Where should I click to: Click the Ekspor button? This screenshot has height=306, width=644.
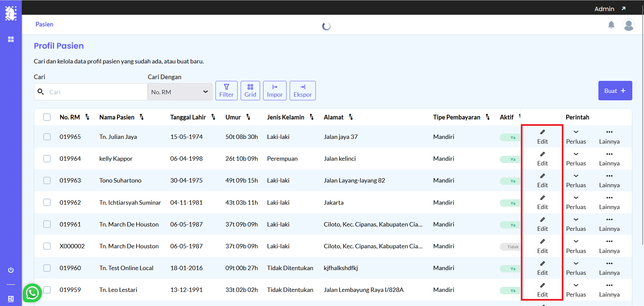[x=302, y=91]
